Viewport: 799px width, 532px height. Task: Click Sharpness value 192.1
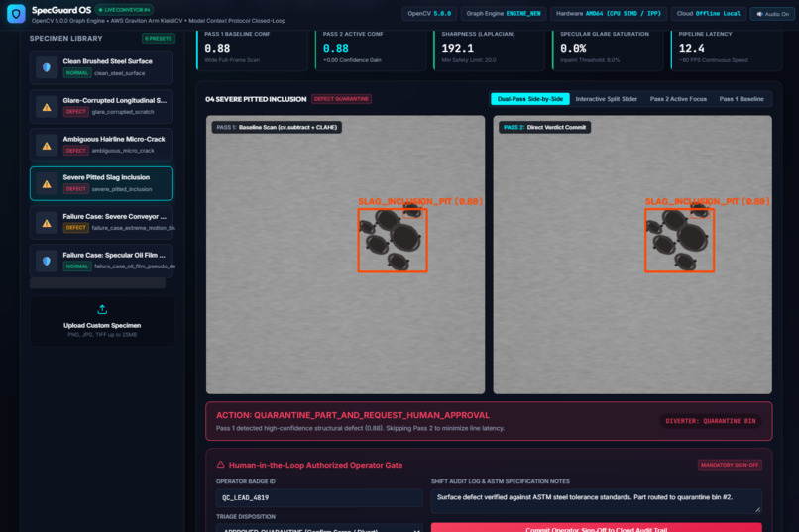click(x=458, y=48)
